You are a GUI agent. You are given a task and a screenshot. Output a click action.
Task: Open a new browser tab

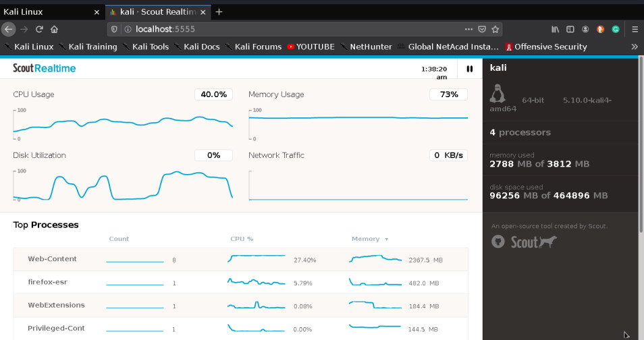[x=219, y=12]
